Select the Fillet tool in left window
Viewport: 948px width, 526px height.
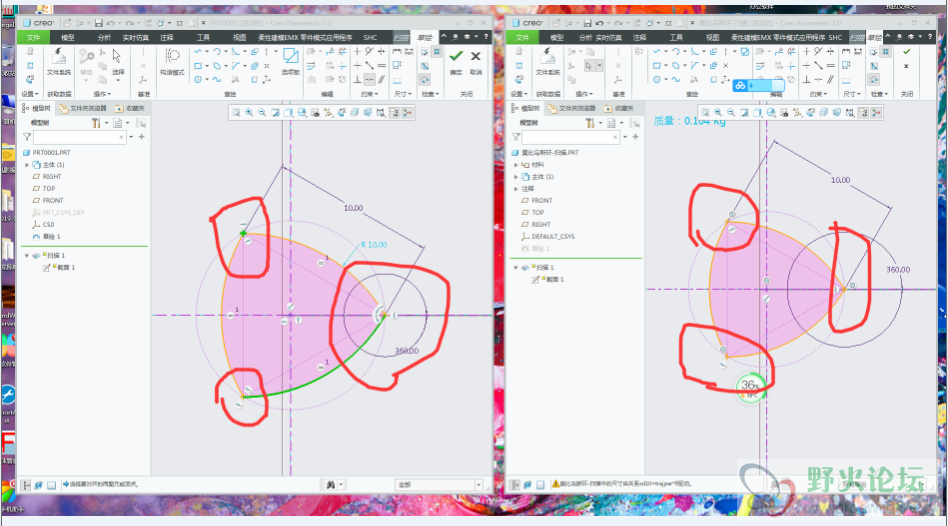coord(236,52)
